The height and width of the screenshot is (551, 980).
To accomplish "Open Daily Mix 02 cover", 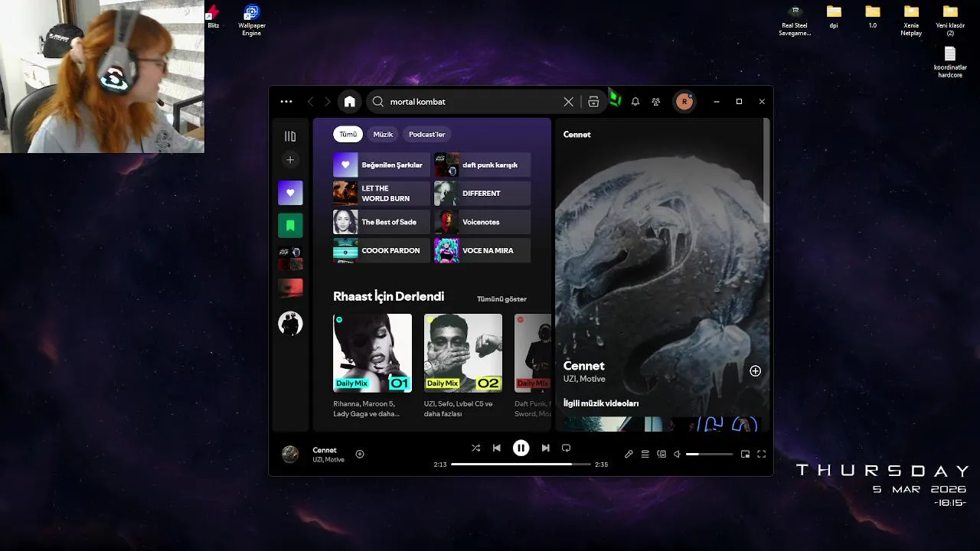I will pyautogui.click(x=463, y=353).
